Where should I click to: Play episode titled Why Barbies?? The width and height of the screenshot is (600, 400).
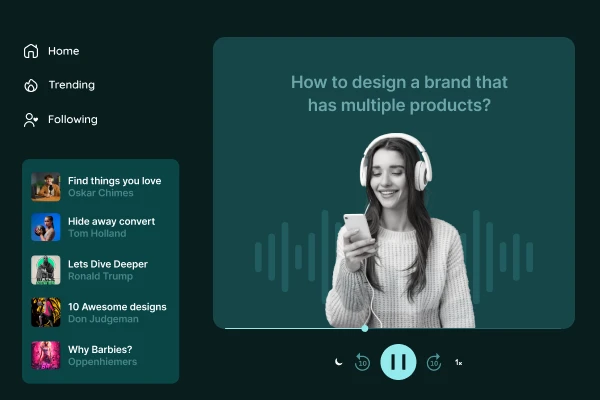click(x=100, y=349)
